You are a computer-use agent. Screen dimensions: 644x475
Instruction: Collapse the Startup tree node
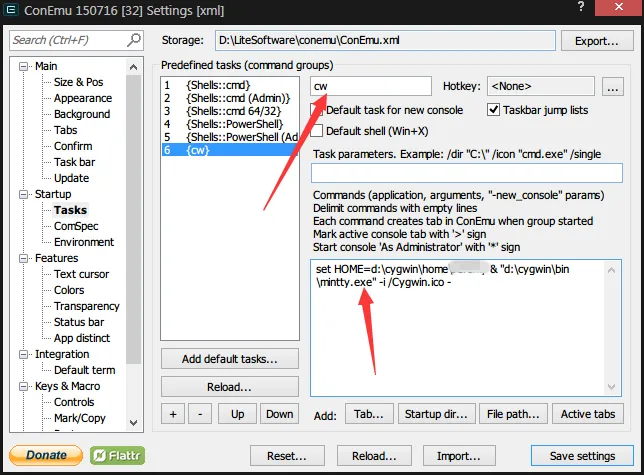[x=24, y=194]
